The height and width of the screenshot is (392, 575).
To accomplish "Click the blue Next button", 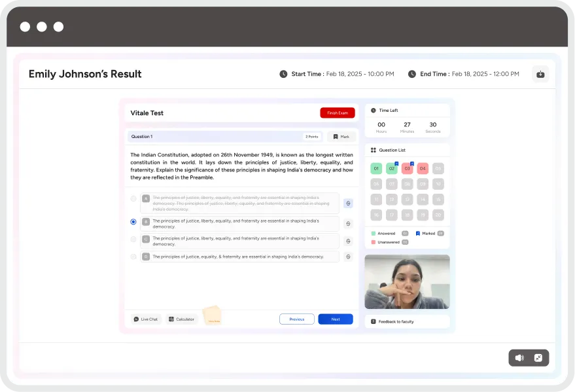I will point(335,319).
